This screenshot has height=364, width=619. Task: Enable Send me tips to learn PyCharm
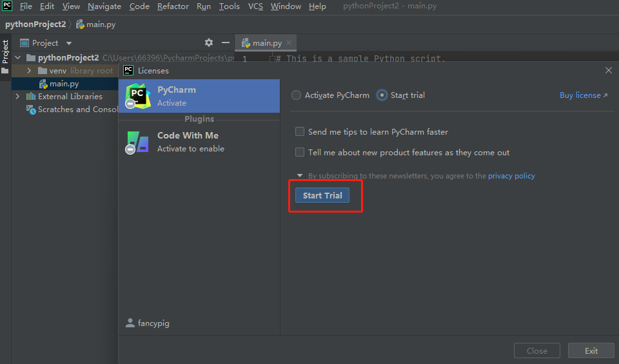[300, 131]
